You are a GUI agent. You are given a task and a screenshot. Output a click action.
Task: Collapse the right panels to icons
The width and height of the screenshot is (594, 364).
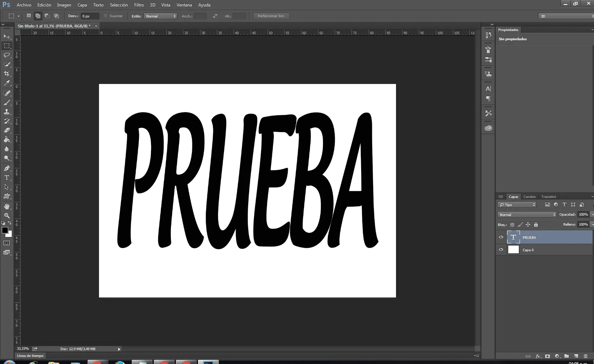492,25
